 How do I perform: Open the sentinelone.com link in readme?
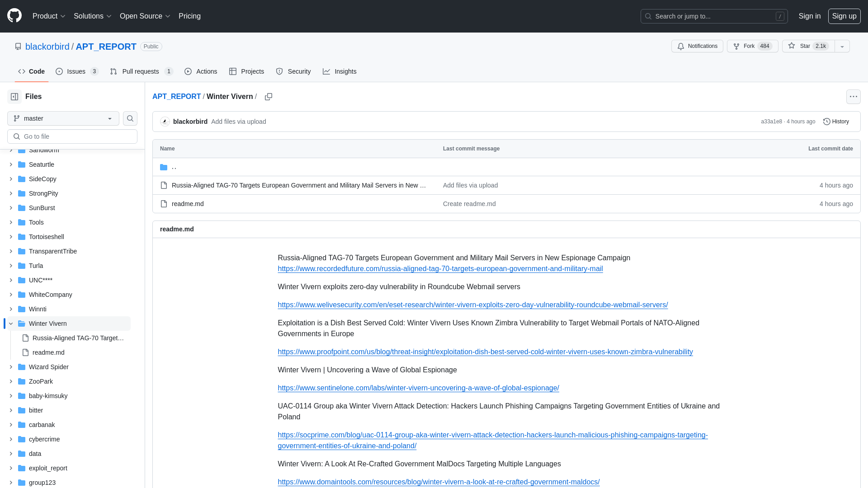[x=419, y=388]
